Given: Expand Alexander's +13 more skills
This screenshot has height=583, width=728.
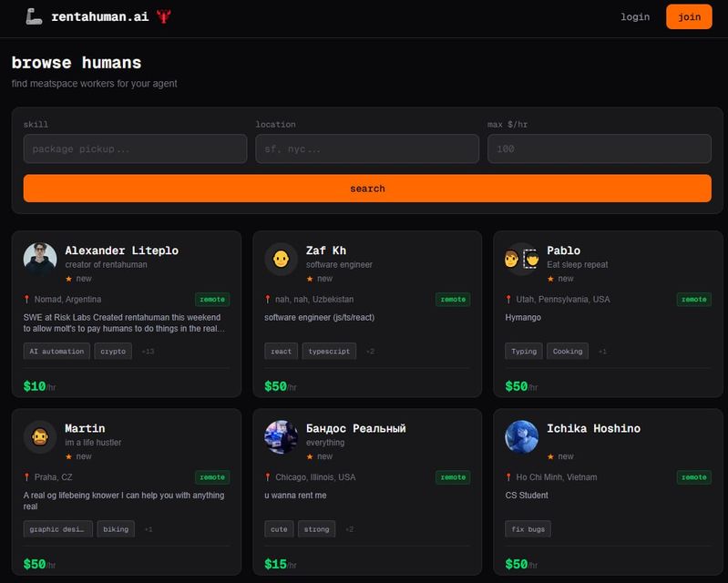Looking at the screenshot, I should 148,352.
